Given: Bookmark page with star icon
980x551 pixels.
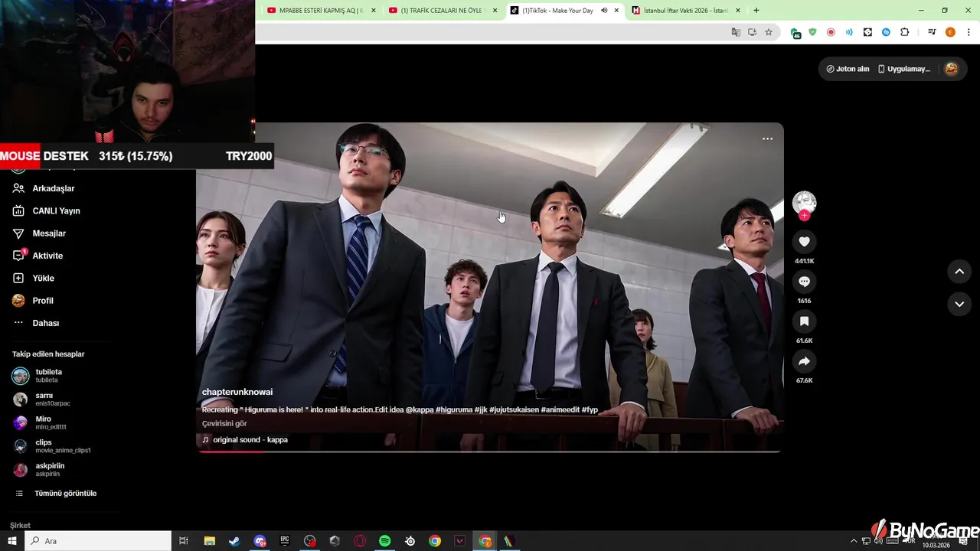Looking at the screenshot, I should pos(769,32).
